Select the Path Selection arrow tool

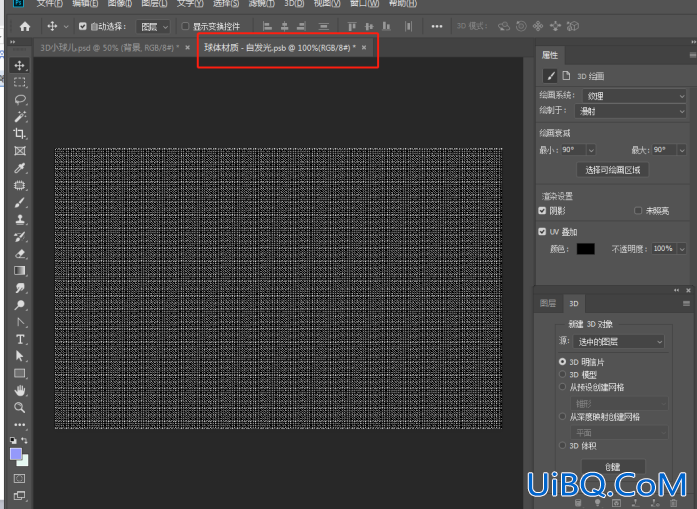20,356
